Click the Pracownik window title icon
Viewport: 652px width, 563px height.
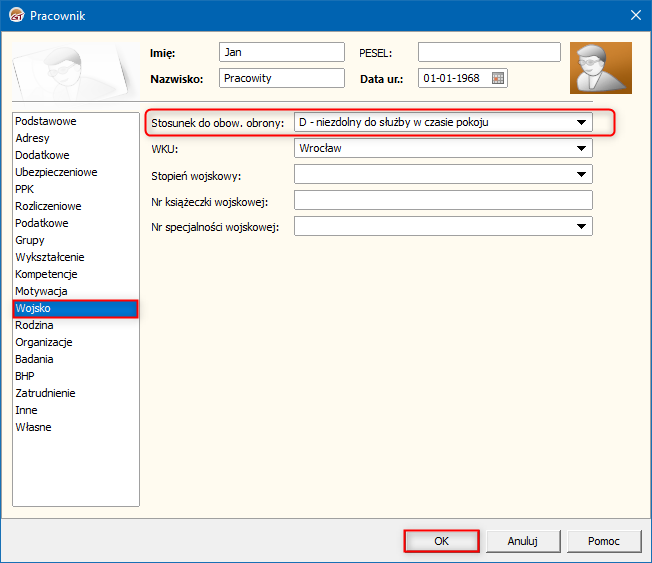(17, 15)
